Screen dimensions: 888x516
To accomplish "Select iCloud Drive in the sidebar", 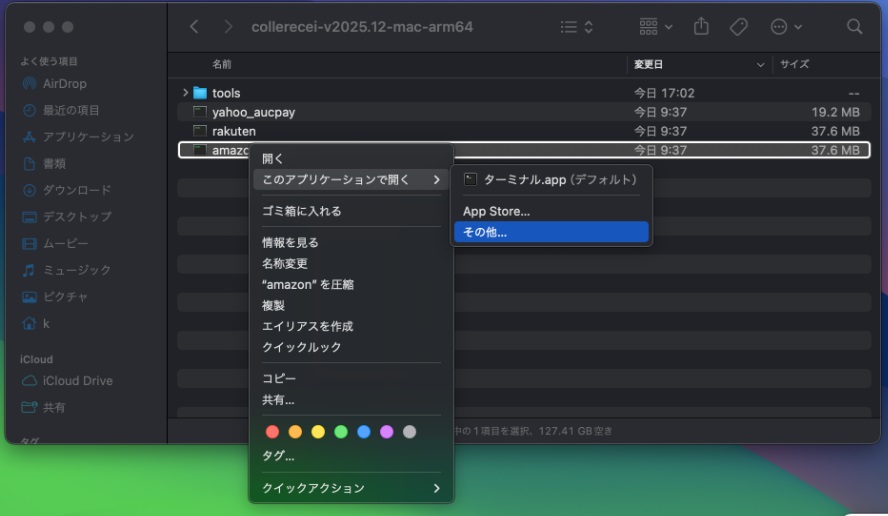I will [77, 381].
